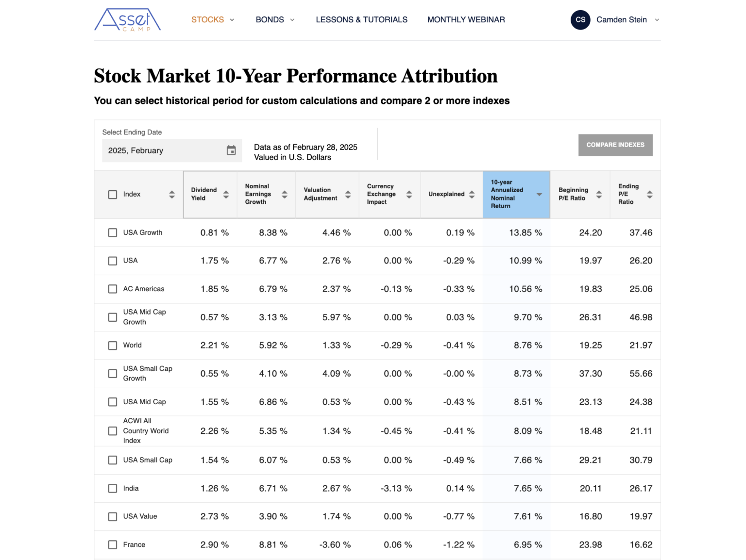Image resolution: width=746 pixels, height=560 pixels.
Task: Sort the Dividend Yield column
Action: (226, 194)
